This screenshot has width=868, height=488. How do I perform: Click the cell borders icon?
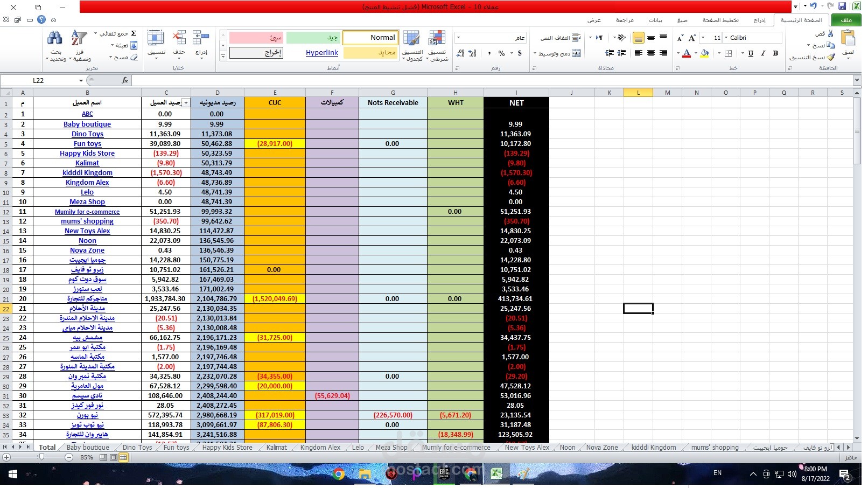pos(728,53)
